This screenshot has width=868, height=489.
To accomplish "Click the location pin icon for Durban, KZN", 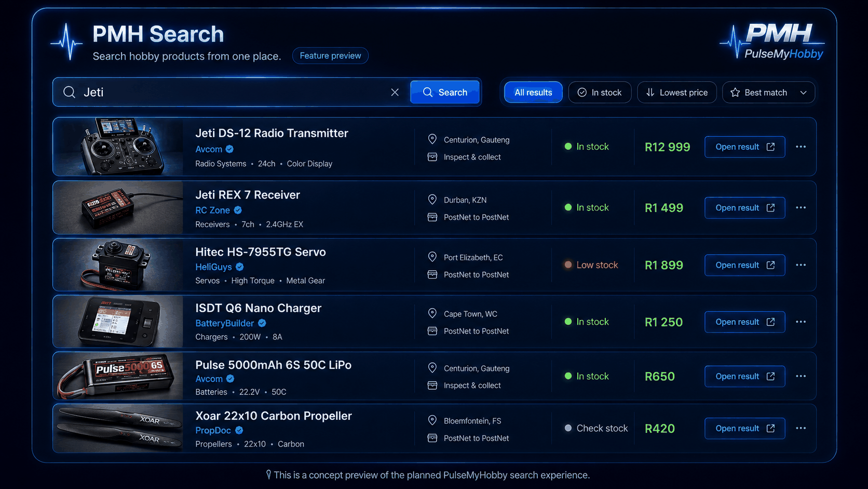I will coord(432,200).
